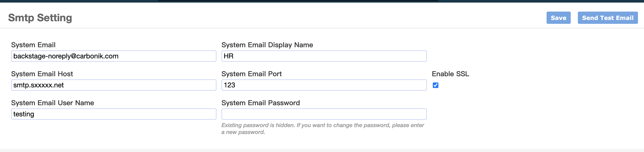
Task: Click the dark header bar at top
Action: 322,1
